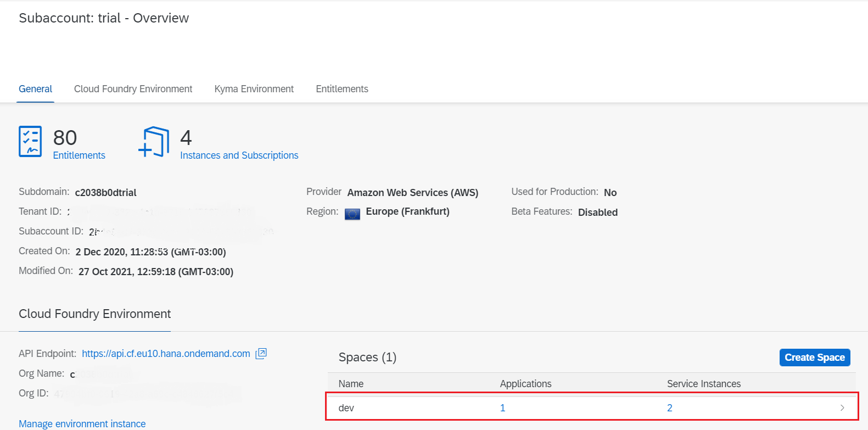
Task: Open the Entitlements link under 80
Action: point(79,155)
